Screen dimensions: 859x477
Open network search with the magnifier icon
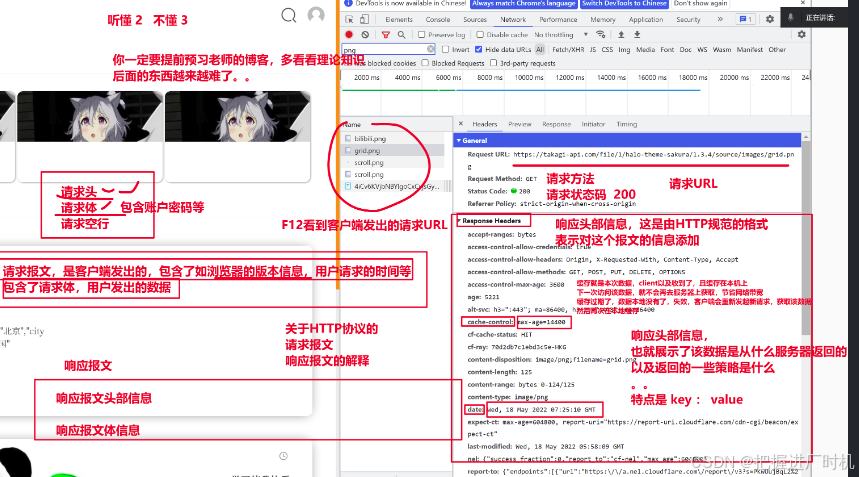click(402, 35)
